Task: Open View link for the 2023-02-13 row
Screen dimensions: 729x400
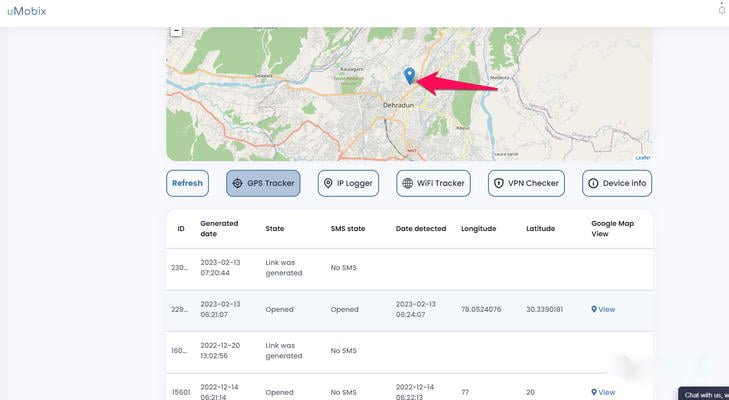Action: (x=603, y=309)
